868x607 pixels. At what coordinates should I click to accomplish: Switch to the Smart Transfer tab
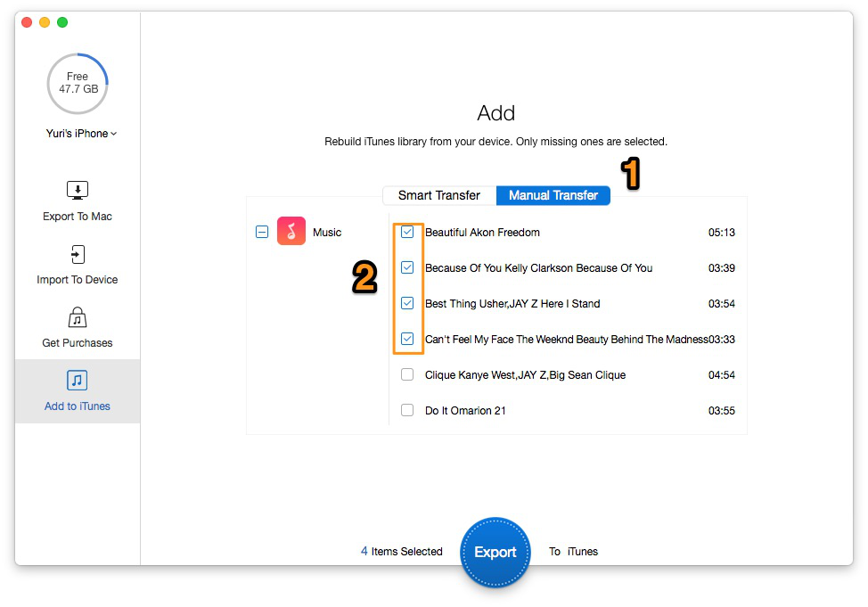[x=439, y=195]
